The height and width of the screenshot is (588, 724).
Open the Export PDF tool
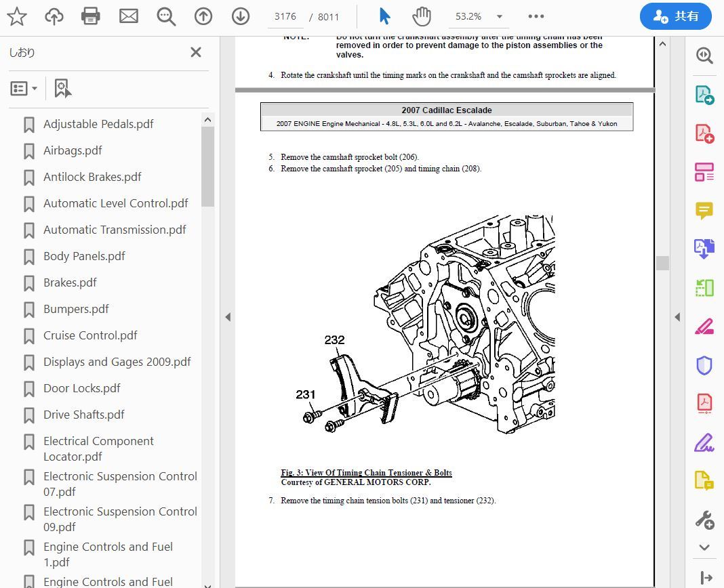(x=704, y=95)
